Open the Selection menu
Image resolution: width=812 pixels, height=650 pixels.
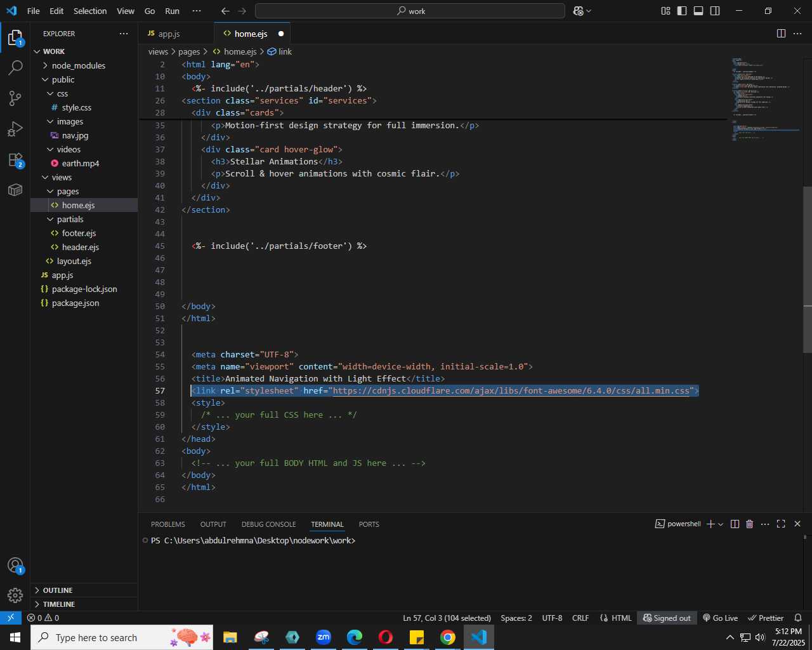90,11
